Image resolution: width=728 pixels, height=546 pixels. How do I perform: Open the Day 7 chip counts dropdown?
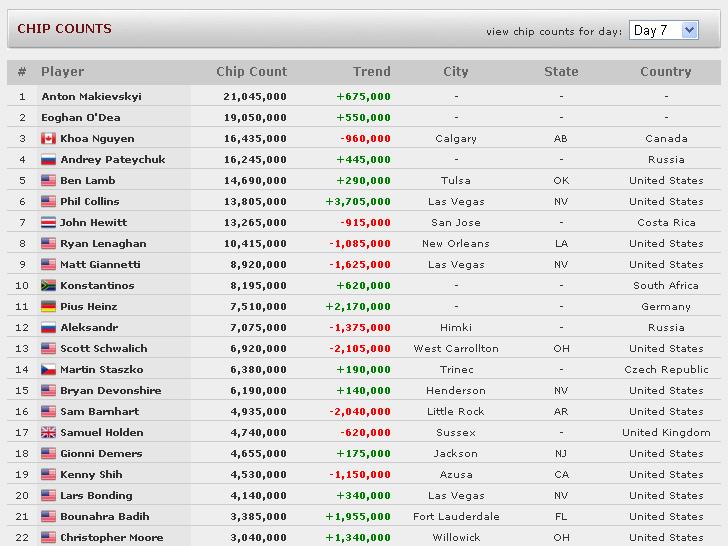point(663,31)
